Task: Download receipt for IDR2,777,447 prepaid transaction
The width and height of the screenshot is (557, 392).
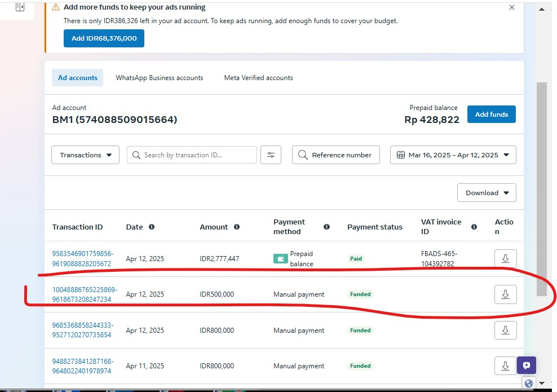Action: [505, 259]
